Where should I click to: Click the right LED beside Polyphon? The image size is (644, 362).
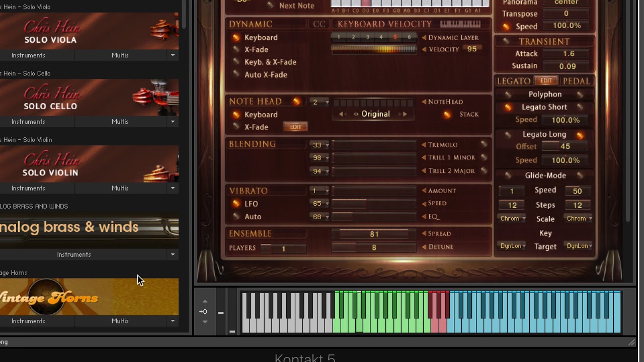pos(580,95)
